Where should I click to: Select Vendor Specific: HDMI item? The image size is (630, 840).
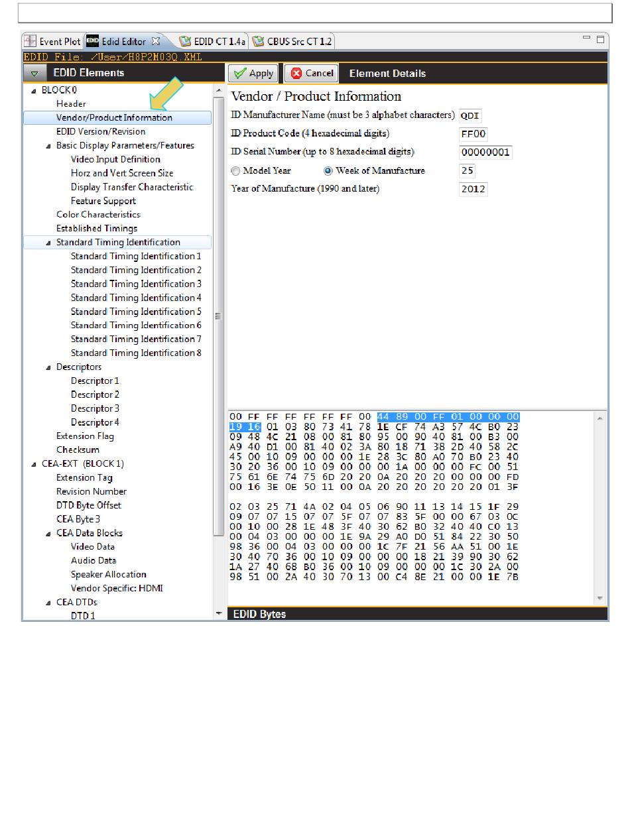117,589
